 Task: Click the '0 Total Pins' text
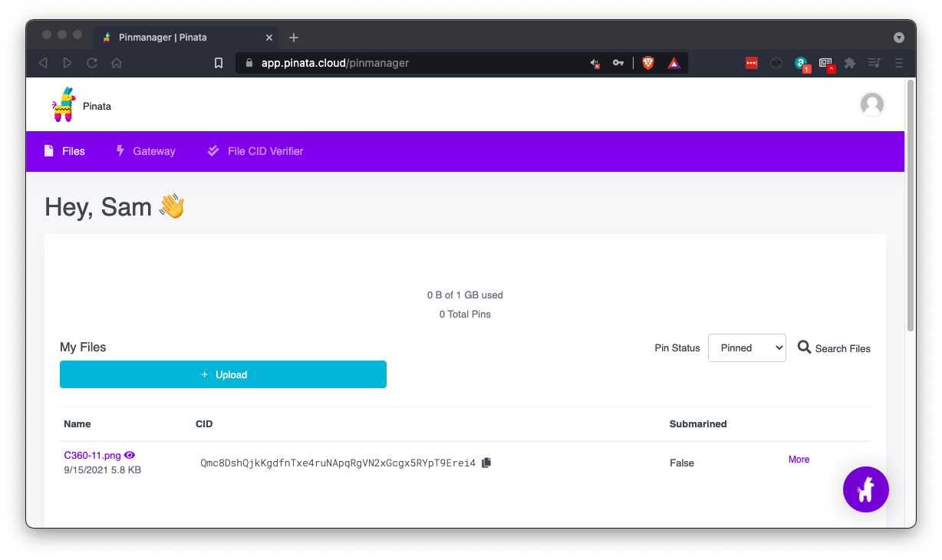tap(465, 314)
